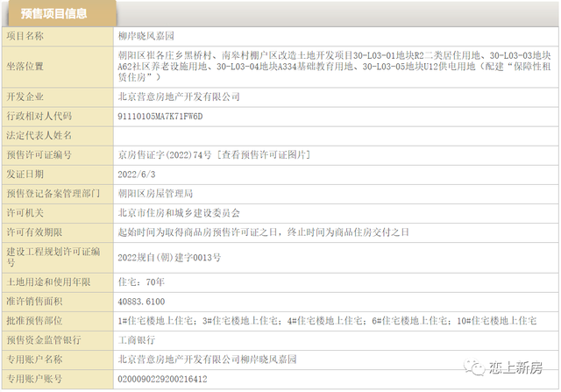
Task: Click the 建设工程规划许可证编号 label
Action: tap(53, 257)
